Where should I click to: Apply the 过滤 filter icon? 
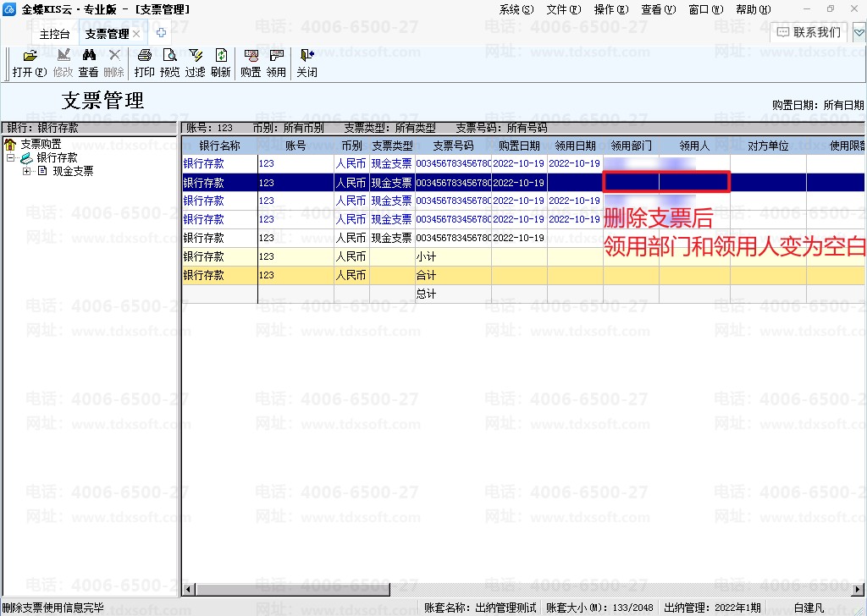196,55
